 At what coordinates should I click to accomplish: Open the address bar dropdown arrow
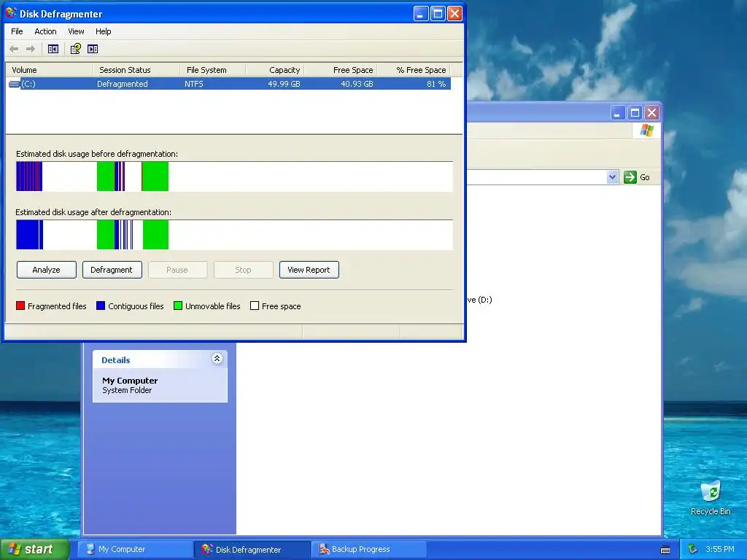[612, 177]
